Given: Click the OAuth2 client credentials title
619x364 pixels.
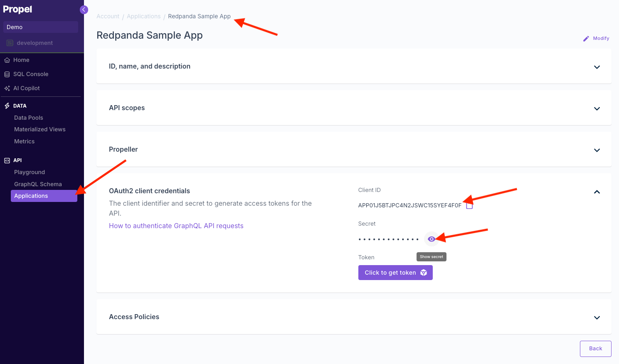Looking at the screenshot, I should coord(149,191).
